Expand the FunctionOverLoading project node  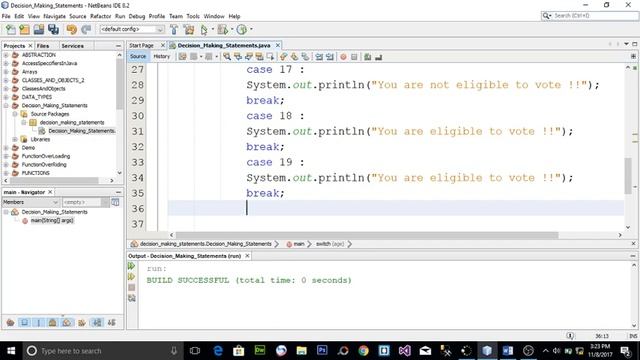pos(6,156)
